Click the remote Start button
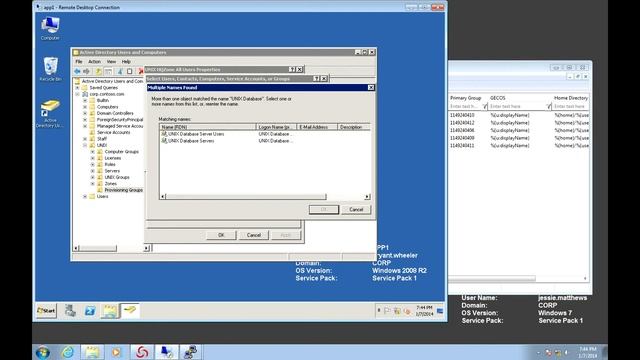The width and height of the screenshot is (640, 360). pyautogui.click(x=46, y=311)
